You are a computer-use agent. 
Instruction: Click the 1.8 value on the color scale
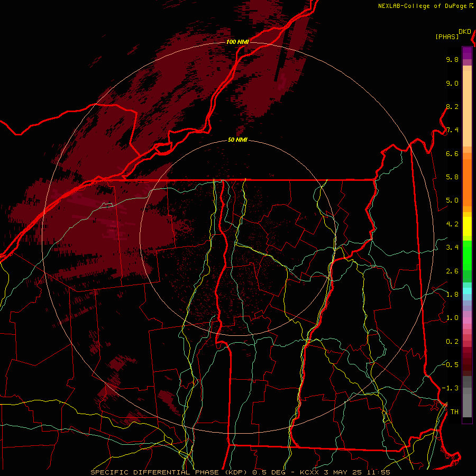click(452, 295)
